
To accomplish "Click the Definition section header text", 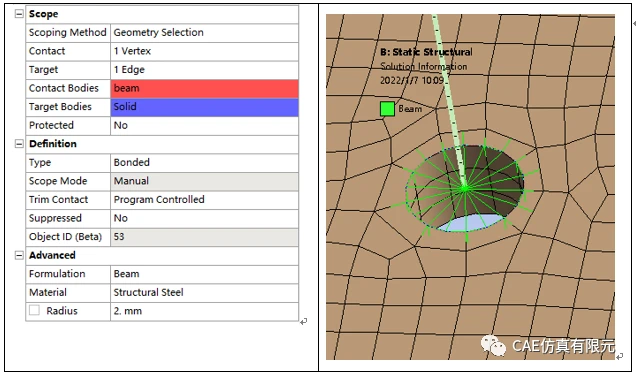I will tap(53, 144).
